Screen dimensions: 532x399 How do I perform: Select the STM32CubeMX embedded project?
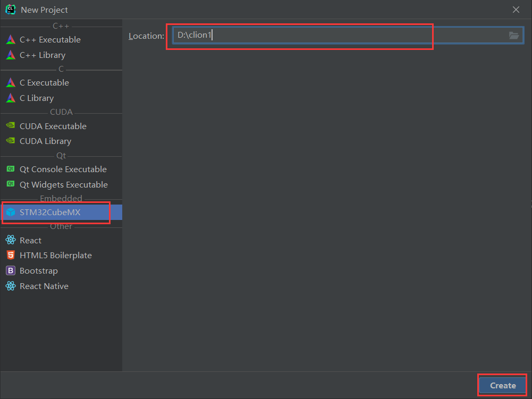tap(62, 212)
